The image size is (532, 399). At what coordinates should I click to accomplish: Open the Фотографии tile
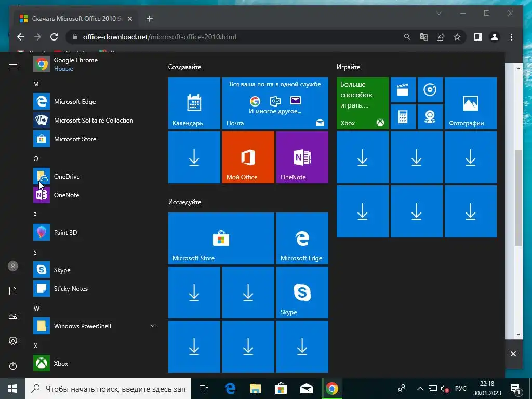471,103
